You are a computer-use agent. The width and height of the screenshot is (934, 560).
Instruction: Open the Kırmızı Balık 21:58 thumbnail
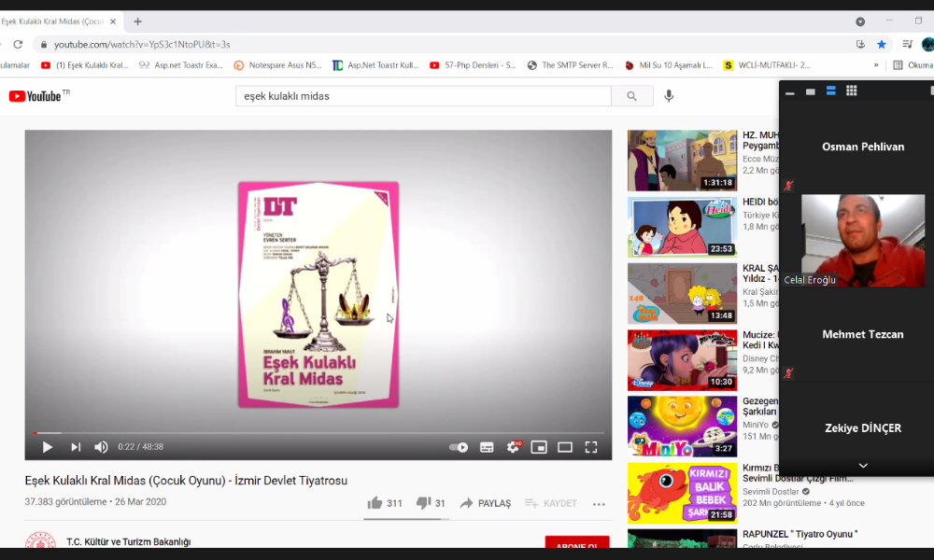pos(682,493)
